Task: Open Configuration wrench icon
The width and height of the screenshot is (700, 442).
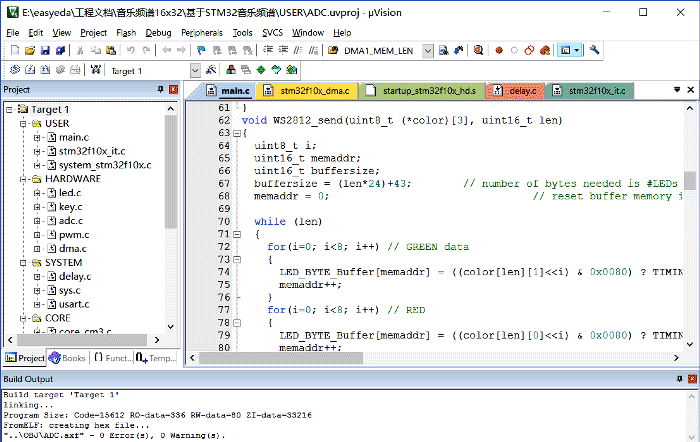Action: (595, 50)
